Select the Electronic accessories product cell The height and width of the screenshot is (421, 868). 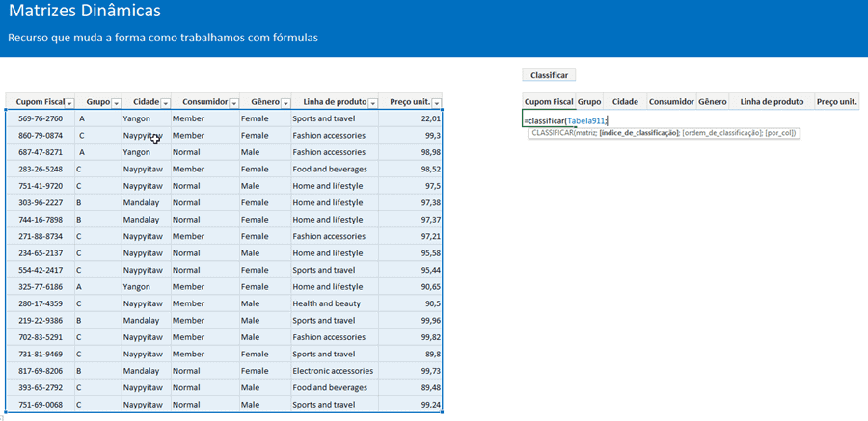[333, 371]
